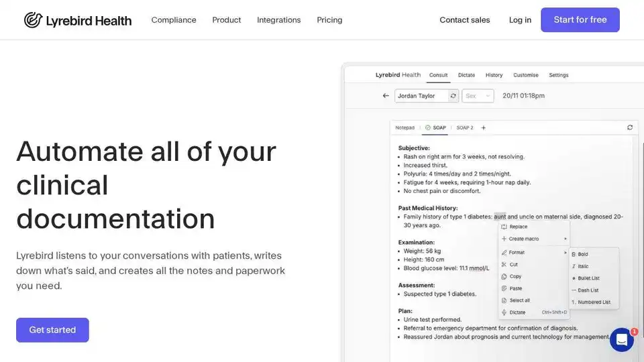The image size is (644, 362).
Task: Click the 'Height: 160 cm' line
Action: coord(423,259)
